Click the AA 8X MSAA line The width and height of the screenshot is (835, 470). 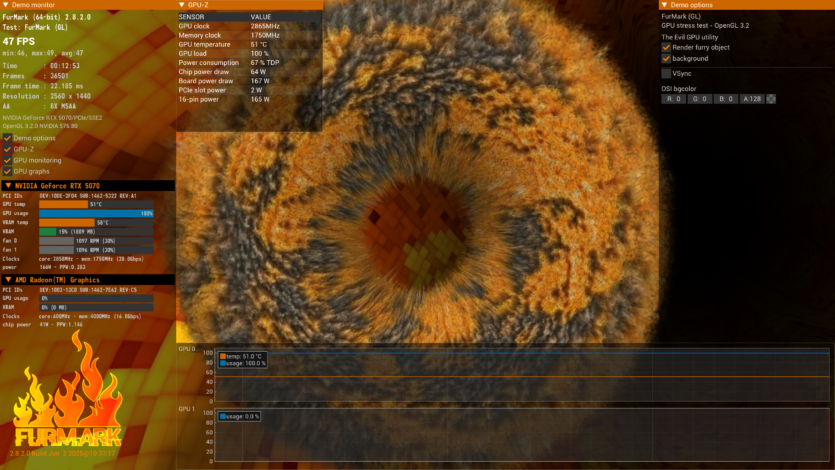point(39,106)
